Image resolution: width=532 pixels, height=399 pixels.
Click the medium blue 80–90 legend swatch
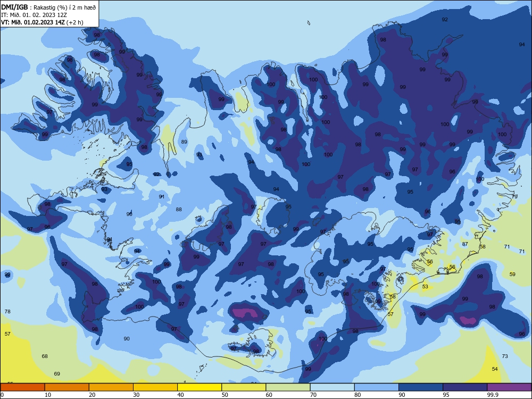click(377, 387)
